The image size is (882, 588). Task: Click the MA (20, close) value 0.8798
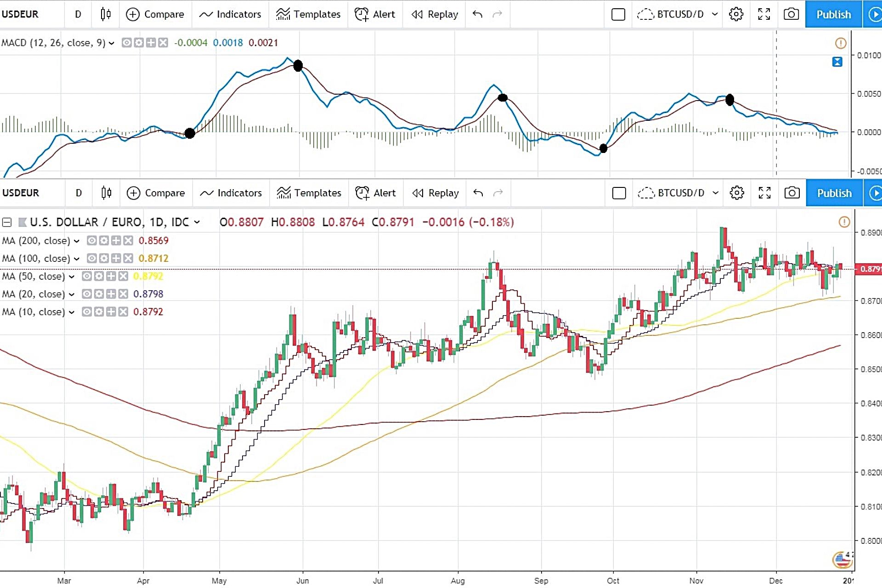point(148,294)
